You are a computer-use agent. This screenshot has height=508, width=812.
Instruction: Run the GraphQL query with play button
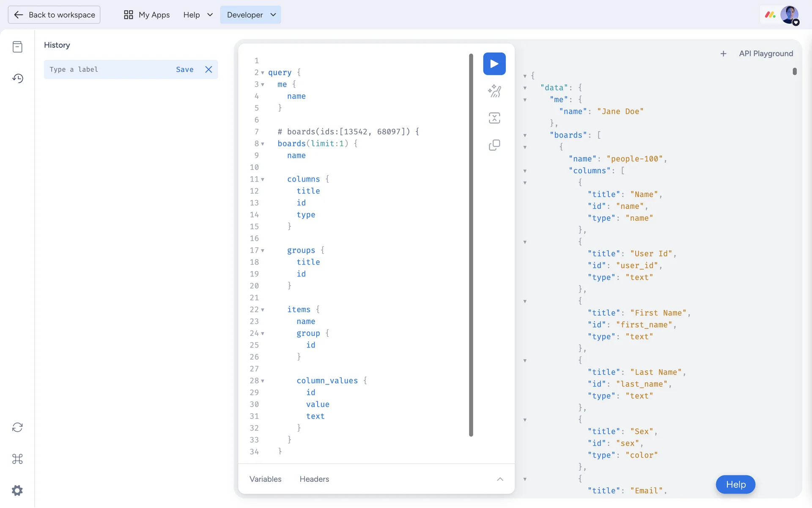[494, 64]
